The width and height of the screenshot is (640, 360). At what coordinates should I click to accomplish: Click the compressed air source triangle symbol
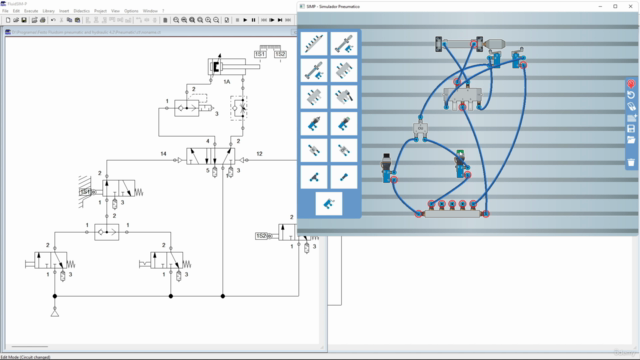(x=55, y=313)
